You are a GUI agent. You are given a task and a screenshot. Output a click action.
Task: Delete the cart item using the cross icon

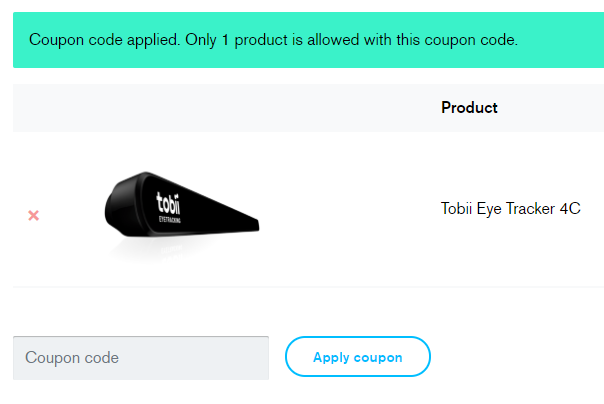click(x=34, y=215)
